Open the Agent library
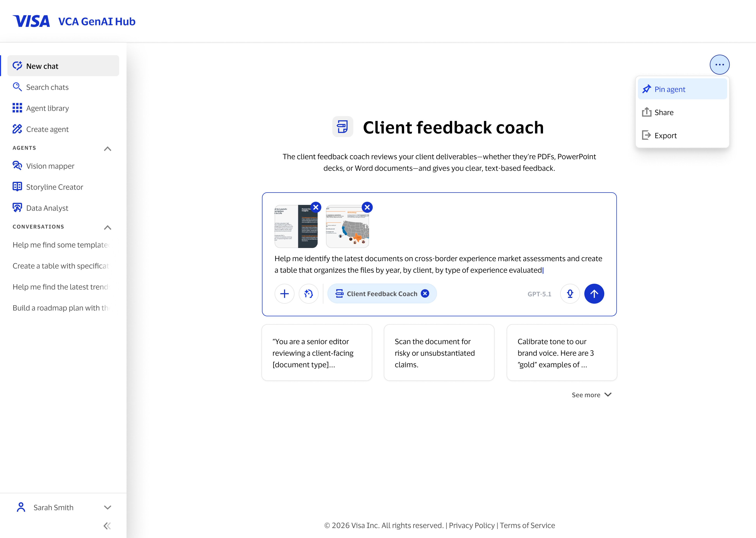This screenshot has width=756, height=538. [63, 108]
